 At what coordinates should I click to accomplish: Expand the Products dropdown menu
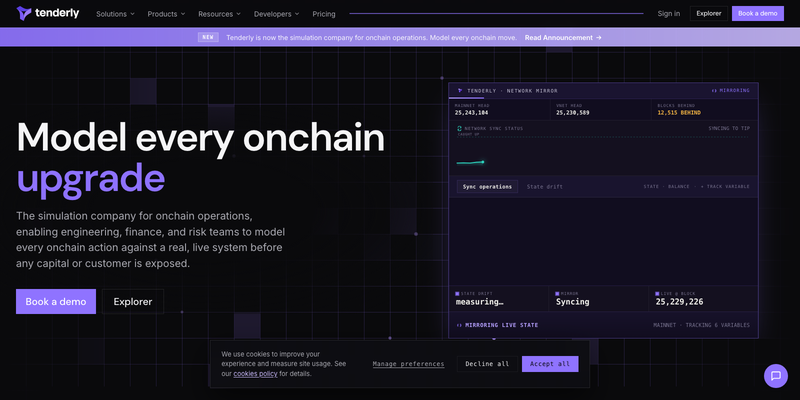click(166, 14)
